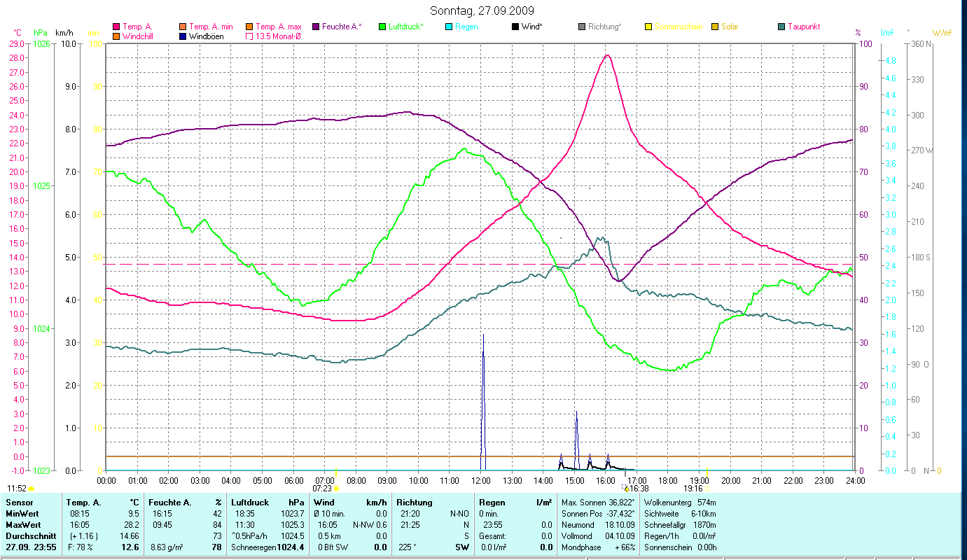Select the Windchill legend label
967x560 pixels.
(x=139, y=36)
